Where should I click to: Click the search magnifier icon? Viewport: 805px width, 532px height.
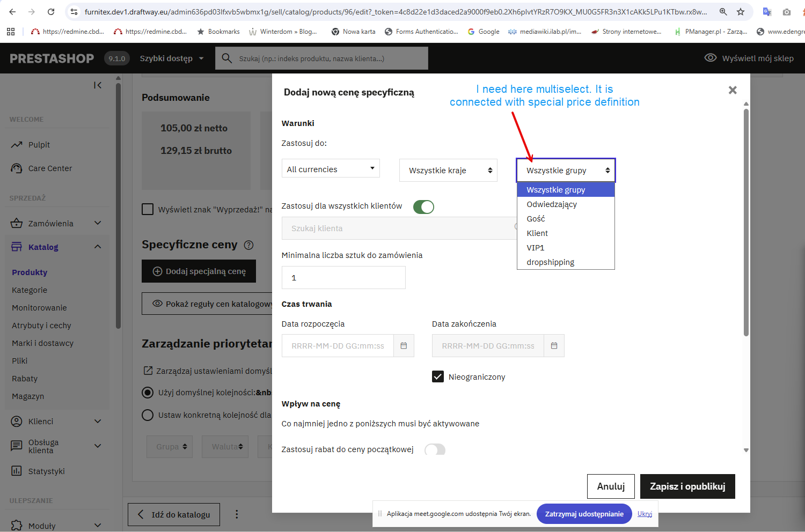click(227, 58)
